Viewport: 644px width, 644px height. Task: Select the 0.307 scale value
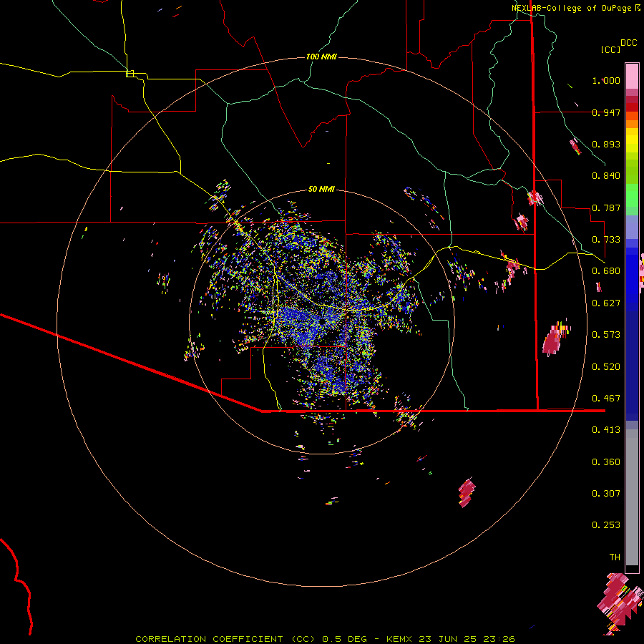click(606, 494)
